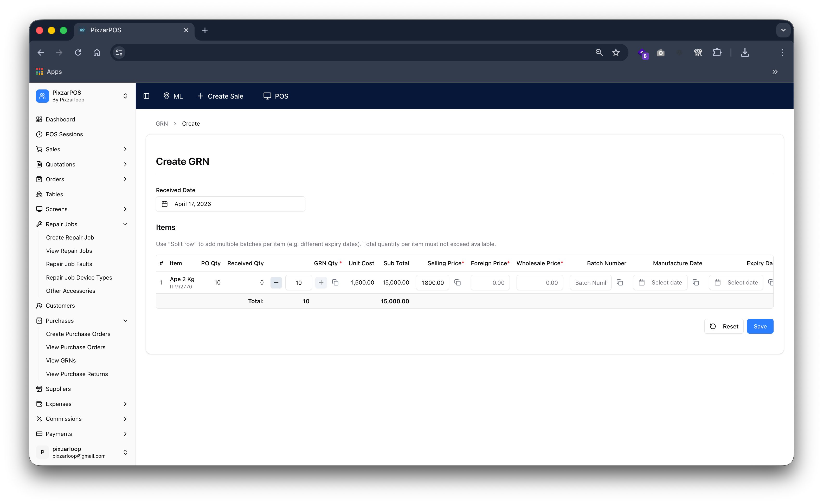Screen dimensions: 823x504
Task: Click the Received Date calendar icon
Action: click(165, 204)
